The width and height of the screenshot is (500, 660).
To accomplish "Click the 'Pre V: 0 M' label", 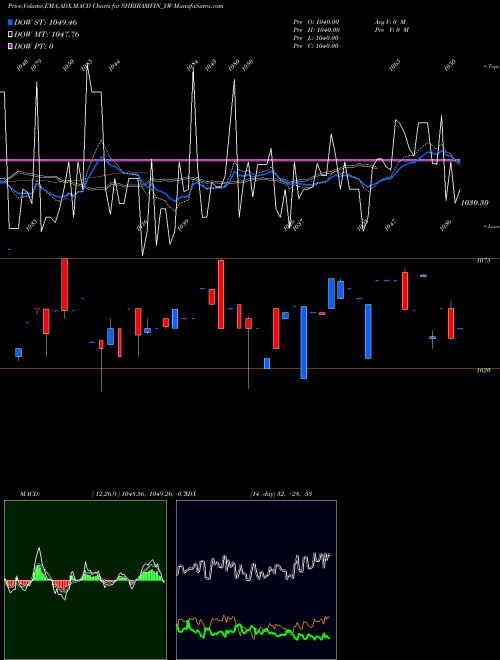I will [x=392, y=30].
